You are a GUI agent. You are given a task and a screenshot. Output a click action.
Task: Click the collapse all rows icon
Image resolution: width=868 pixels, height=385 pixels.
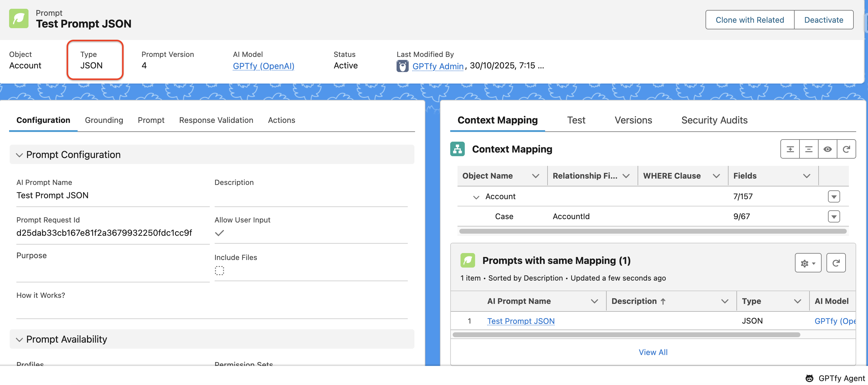809,149
